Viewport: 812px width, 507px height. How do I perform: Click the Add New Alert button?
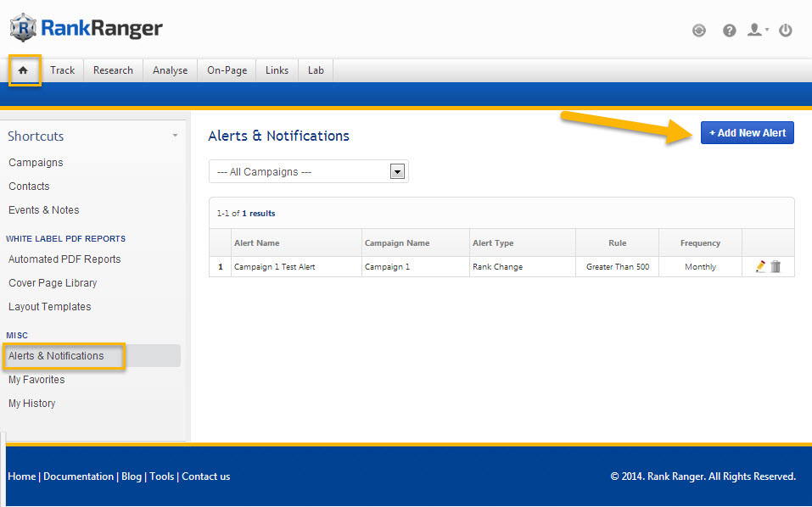pyautogui.click(x=747, y=132)
